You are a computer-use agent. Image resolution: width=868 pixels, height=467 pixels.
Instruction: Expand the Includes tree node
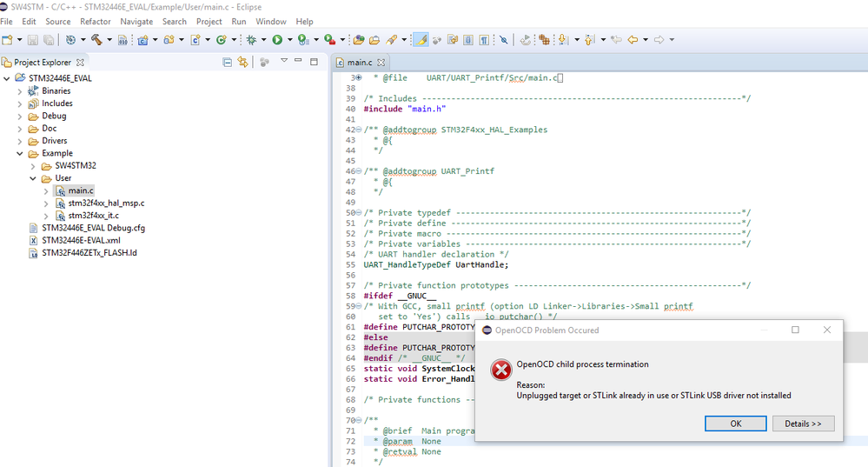click(x=20, y=103)
